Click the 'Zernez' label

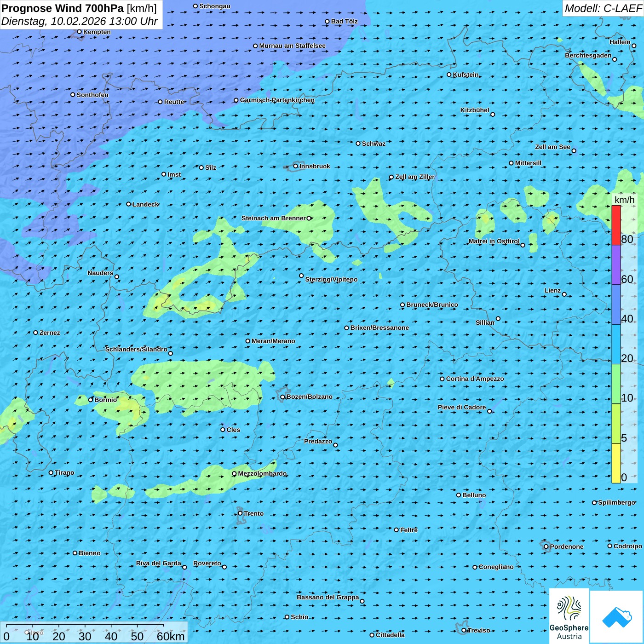pyautogui.click(x=50, y=333)
